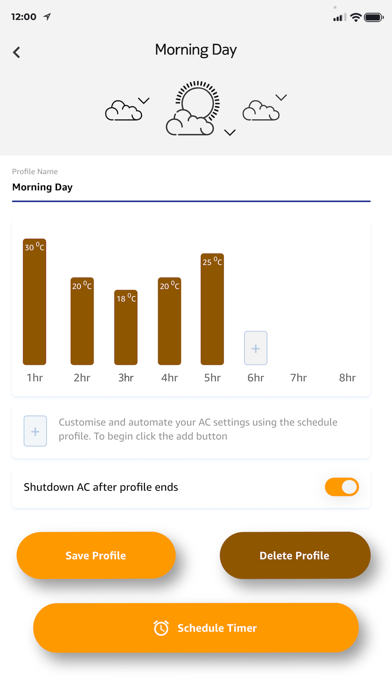Viewport: 392px width, 696px height.
Task: Add a temperature at the 6hr plus
Action: point(256,348)
